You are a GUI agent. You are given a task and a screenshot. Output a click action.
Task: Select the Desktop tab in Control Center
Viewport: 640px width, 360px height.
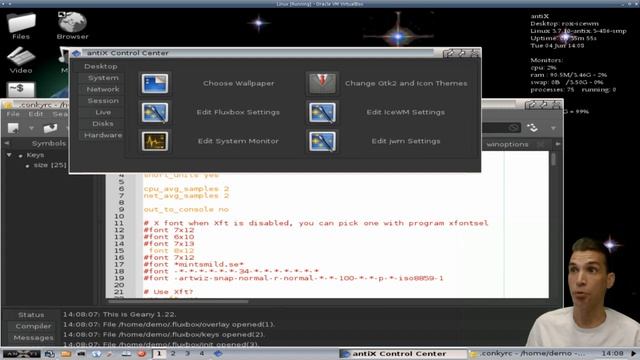tap(101, 66)
